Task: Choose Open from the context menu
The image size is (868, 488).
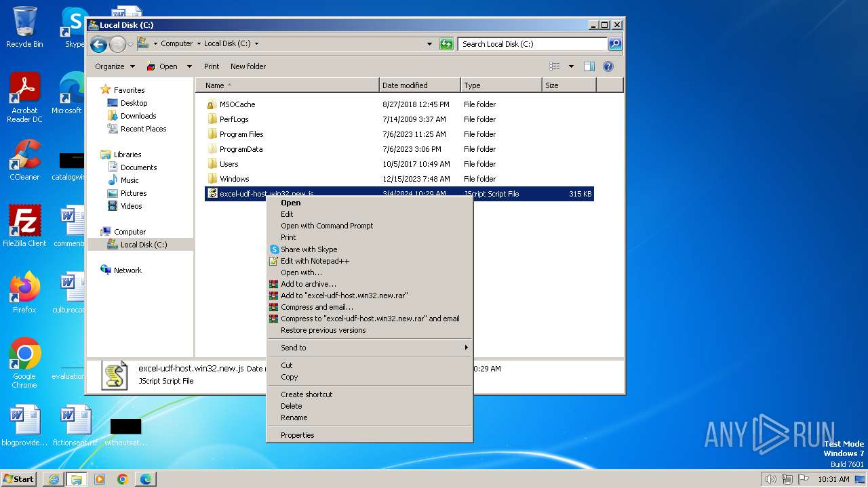Action: (x=291, y=203)
